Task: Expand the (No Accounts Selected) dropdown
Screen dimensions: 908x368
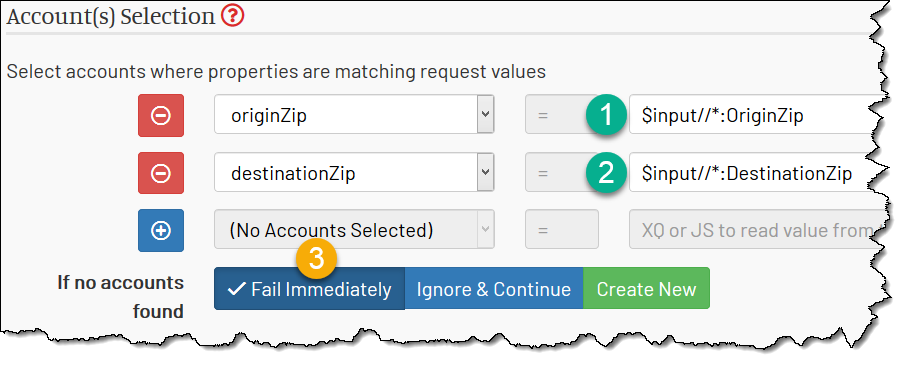Action: pyautogui.click(x=354, y=229)
